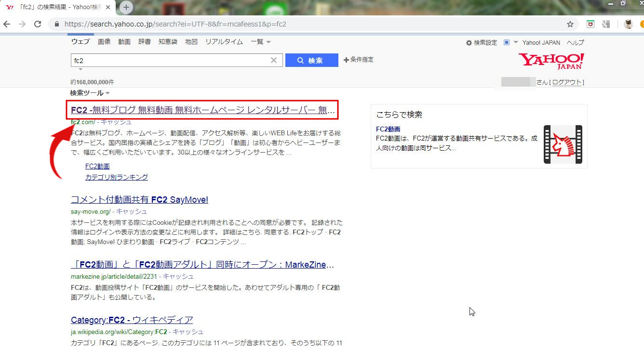
Task: Switch to the 地図 tab
Action: (x=191, y=42)
